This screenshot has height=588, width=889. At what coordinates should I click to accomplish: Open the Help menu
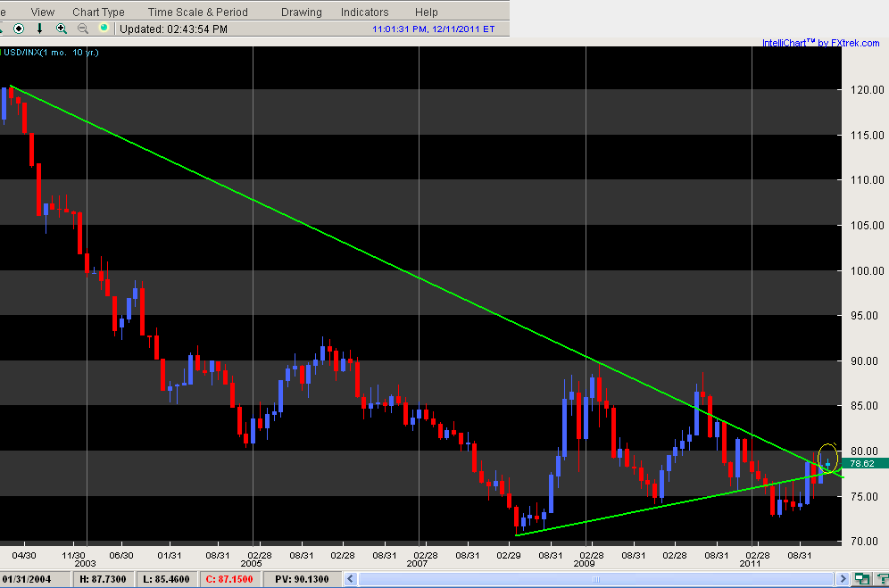[x=426, y=12]
